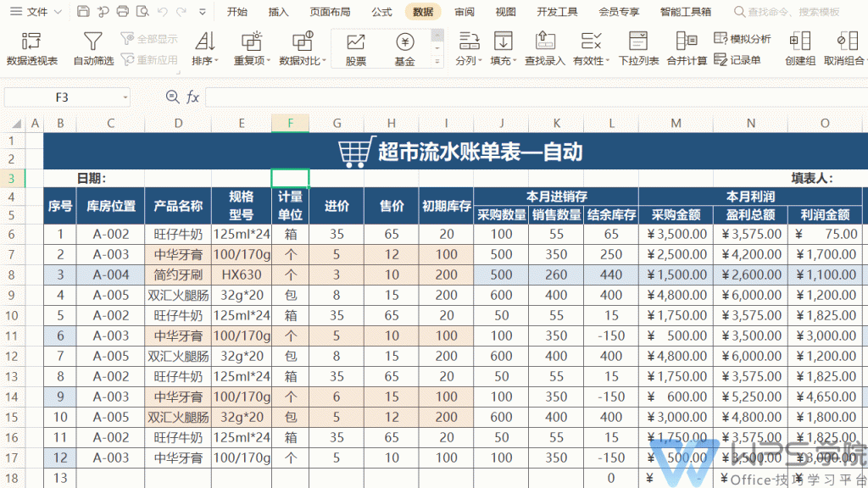Select the 结余库存 header cell
868x488 pixels.
pos(611,214)
